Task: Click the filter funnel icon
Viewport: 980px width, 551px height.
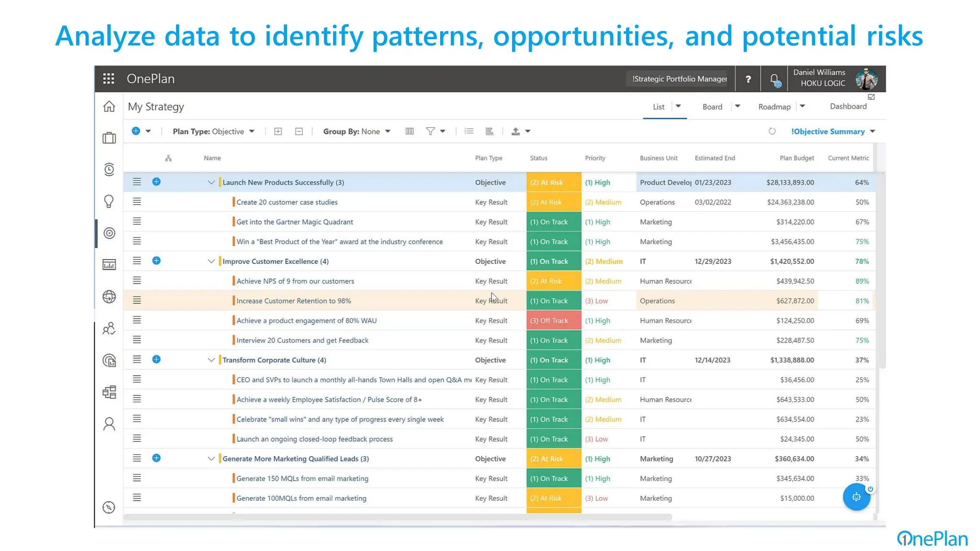Action: [x=430, y=131]
